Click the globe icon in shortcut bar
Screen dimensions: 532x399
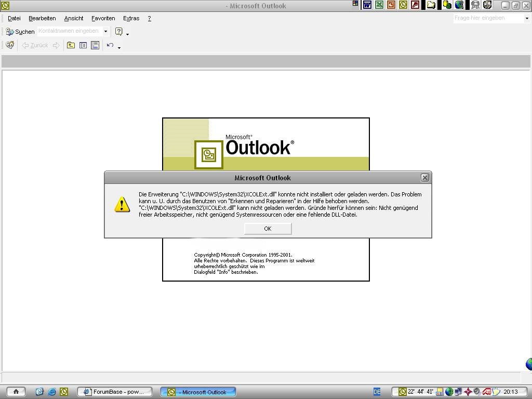459,5
